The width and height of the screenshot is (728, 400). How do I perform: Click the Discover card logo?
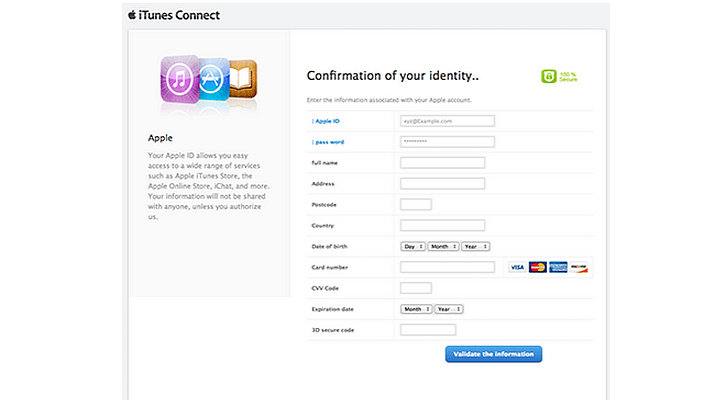579,267
